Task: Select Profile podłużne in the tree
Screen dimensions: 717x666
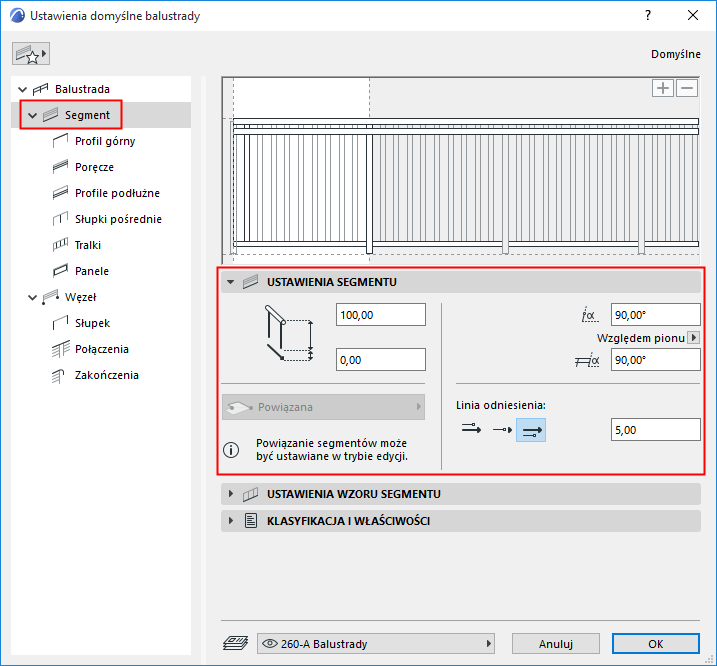Action: 118,193
